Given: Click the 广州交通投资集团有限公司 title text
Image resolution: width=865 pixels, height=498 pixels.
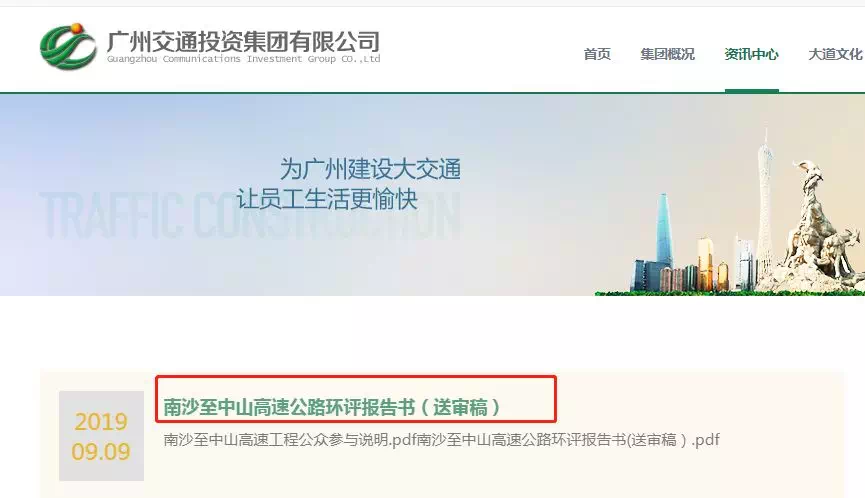Looking at the screenshot, I should coord(243,41).
